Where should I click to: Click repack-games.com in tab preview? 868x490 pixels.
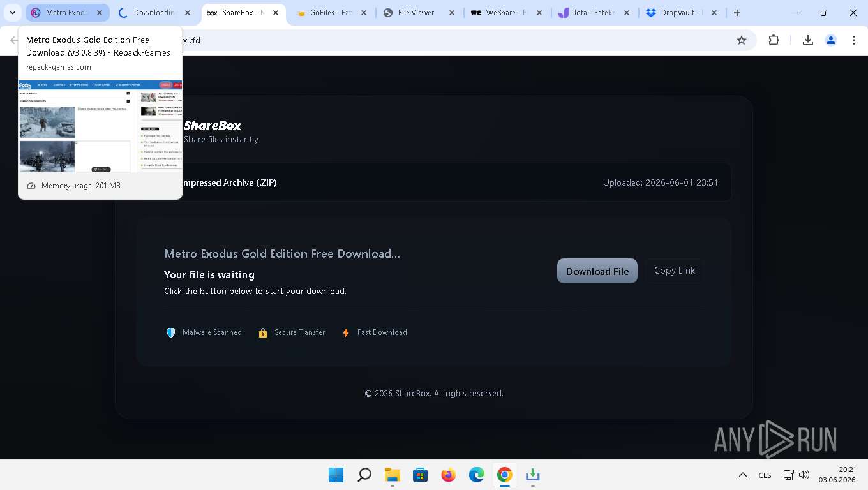[x=59, y=67]
